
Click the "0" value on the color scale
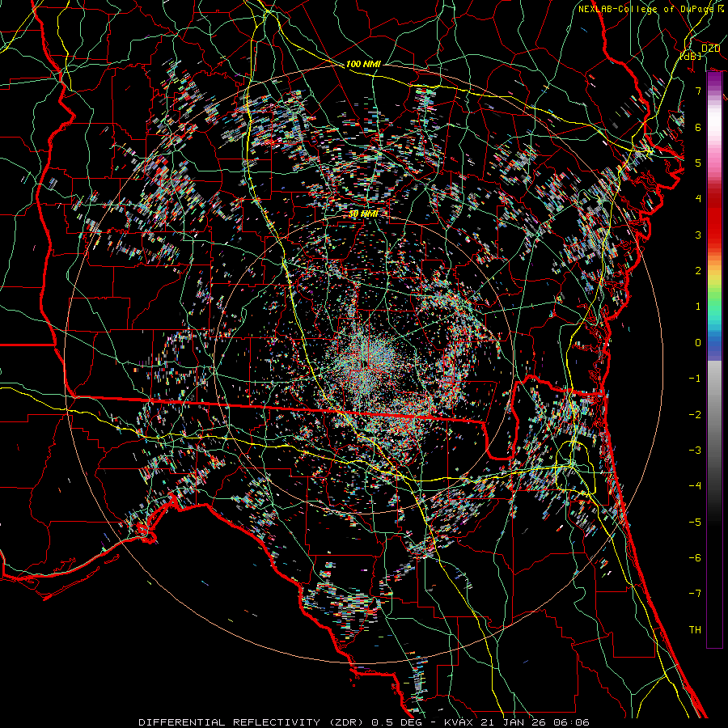(x=698, y=343)
